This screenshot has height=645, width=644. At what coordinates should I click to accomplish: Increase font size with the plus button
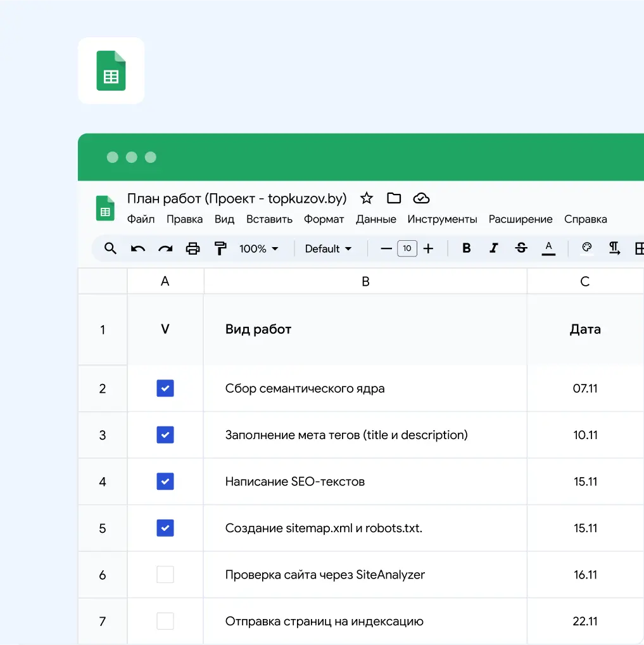pyautogui.click(x=428, y=248)
